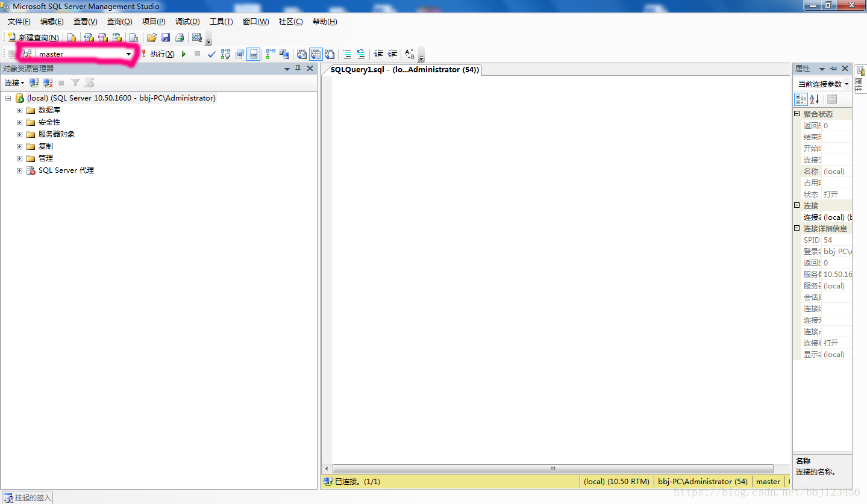Expand the 安全性 folder node
The height and width of the screenshot is (504, 867).
point(19,122)
